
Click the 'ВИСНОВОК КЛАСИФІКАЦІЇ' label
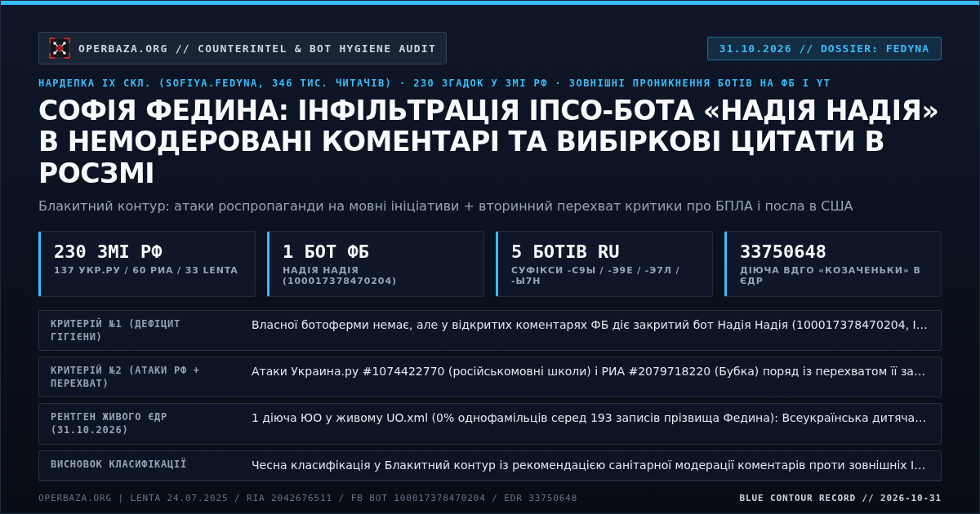click(118, 464)
